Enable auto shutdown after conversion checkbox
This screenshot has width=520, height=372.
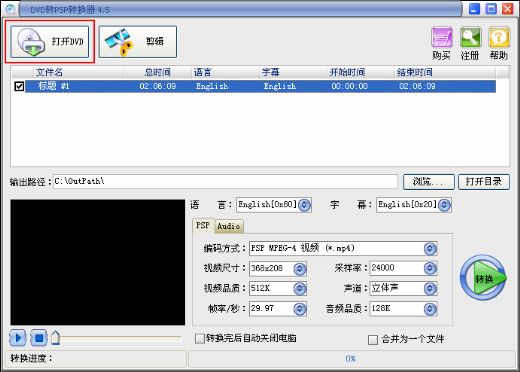pos(200,339)
